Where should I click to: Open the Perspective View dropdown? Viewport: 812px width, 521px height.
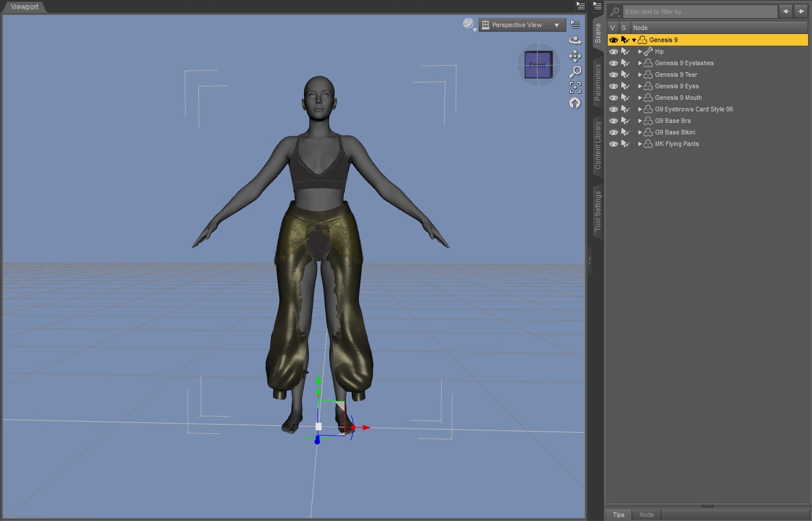pos(522,25)
